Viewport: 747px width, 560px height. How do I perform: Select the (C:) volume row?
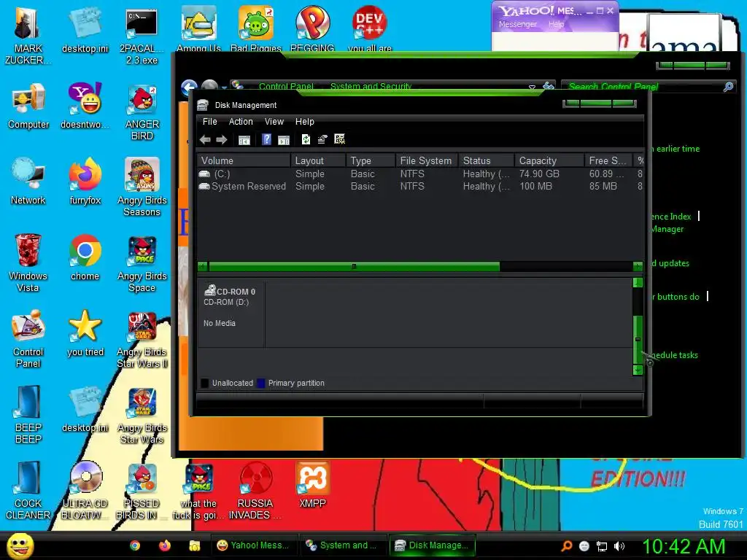(x=420, y=174)
